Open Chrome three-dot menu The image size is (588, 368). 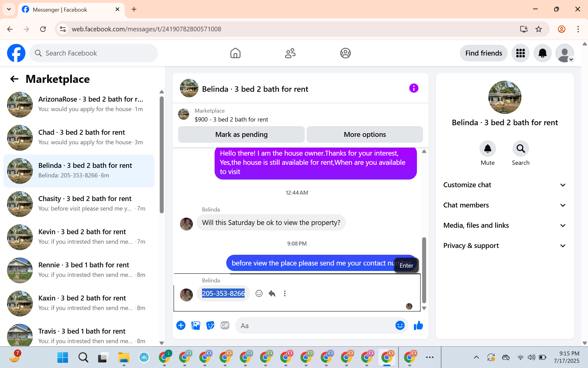tap(578, 29)
